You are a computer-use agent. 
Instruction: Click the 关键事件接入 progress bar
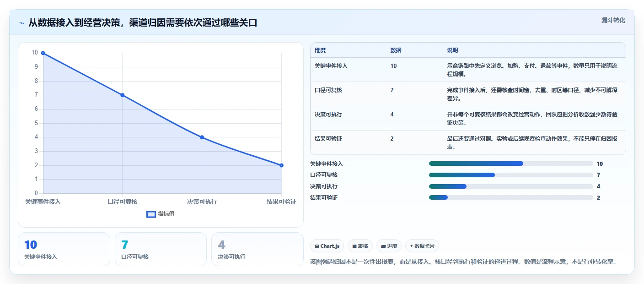point(511,164)
